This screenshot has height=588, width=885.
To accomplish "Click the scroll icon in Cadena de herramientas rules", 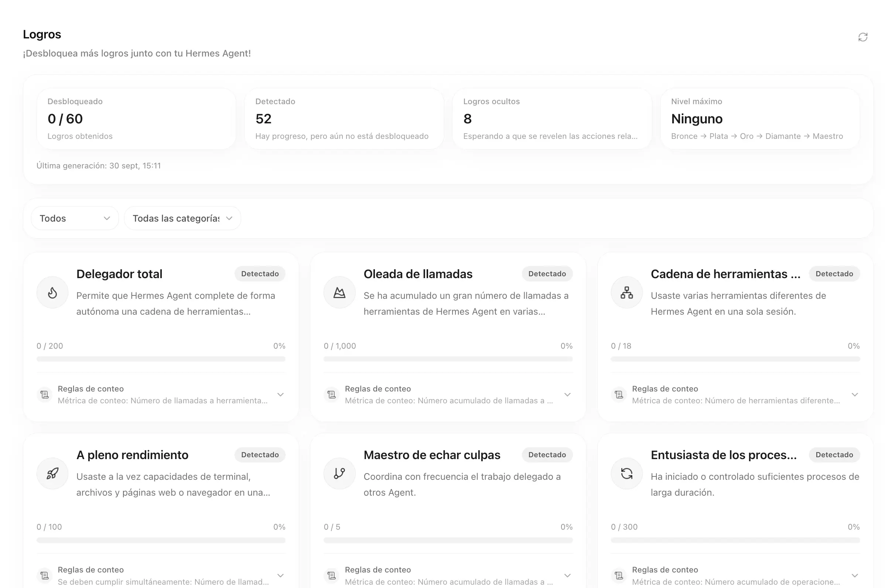I will pos(619,394).
